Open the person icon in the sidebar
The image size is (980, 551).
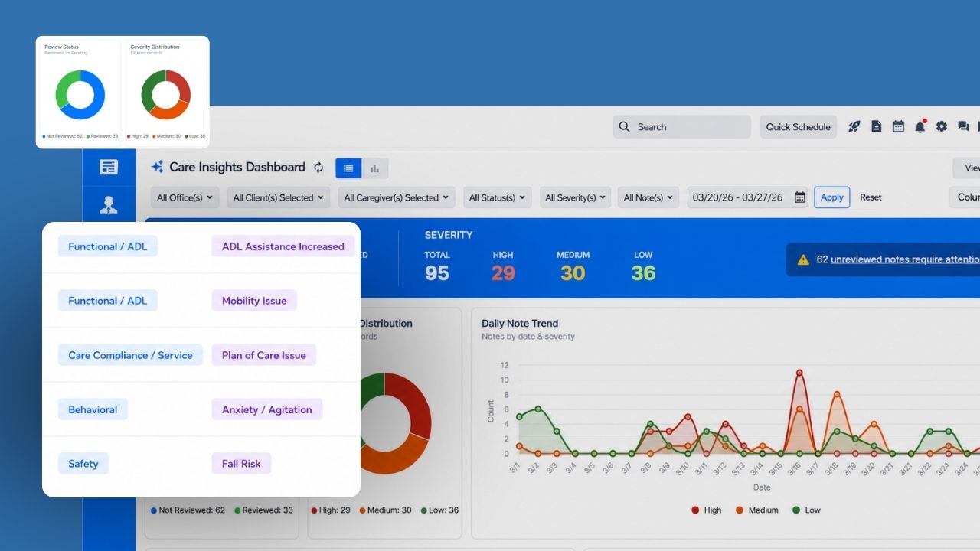pyautogui.click(x=109, y=205)
